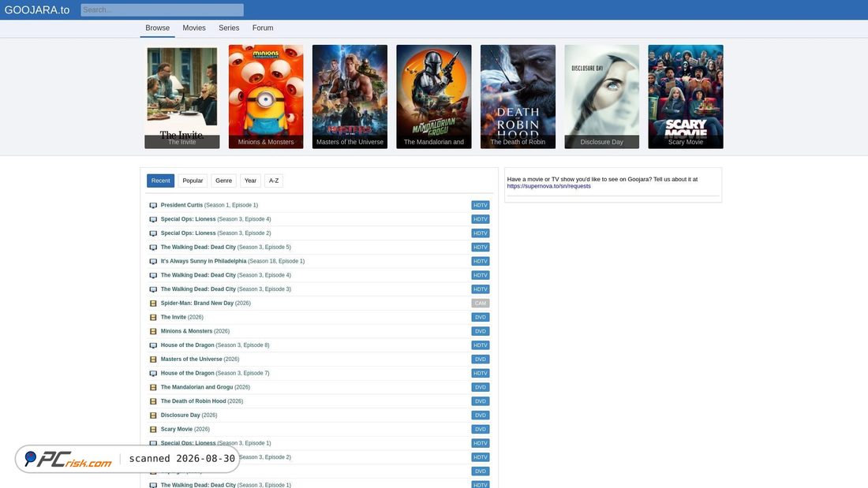Click TV icon beside Dead City Season 3 Episode 4
This screenshot has height=488, width=868.
[153, 276]
